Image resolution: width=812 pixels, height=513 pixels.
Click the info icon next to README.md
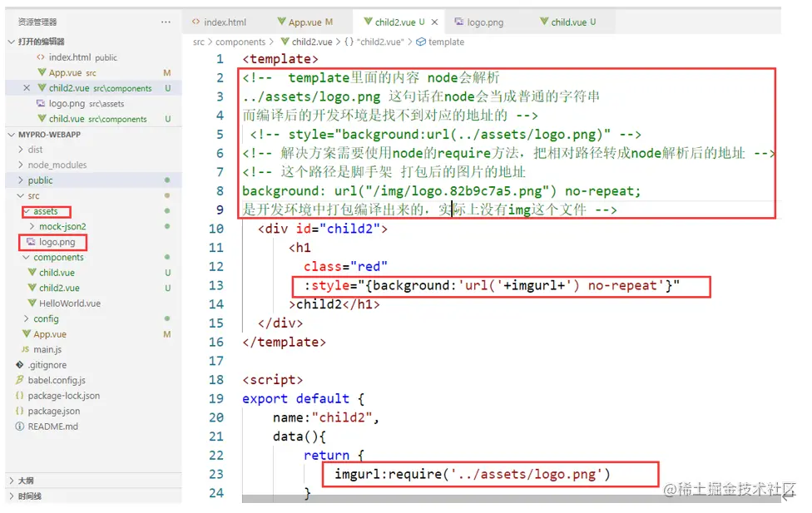point(19,426)
